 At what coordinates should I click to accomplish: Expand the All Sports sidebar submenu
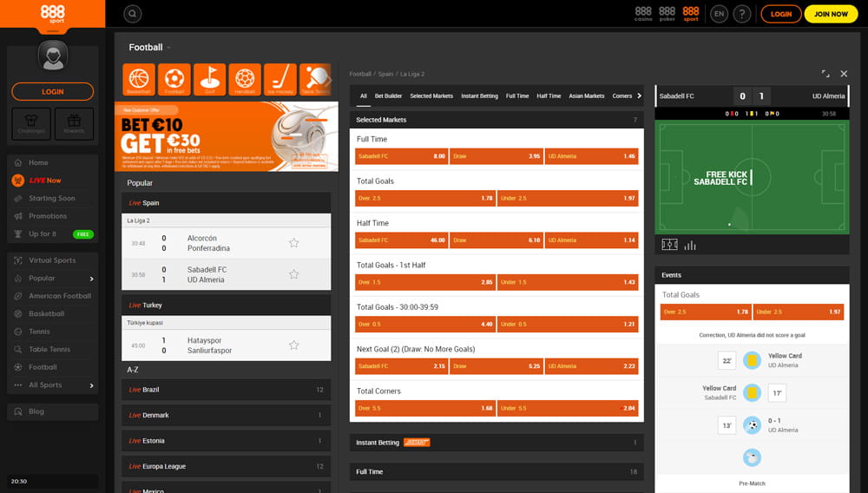click(x=91, y=385)
